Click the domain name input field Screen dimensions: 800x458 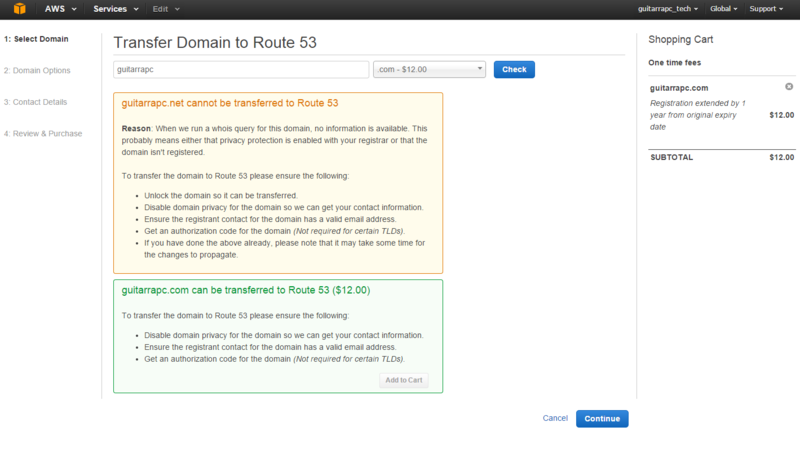241,69
